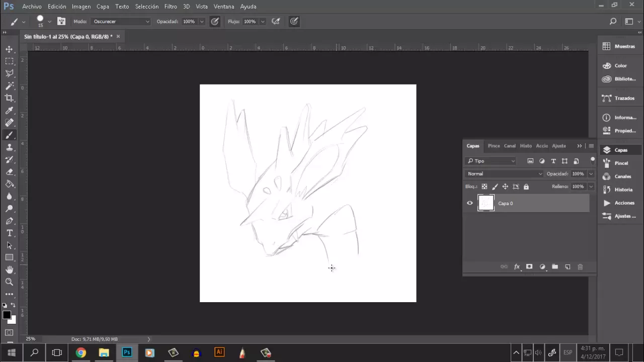This screenshot has height=362, width=644.
Task: Select the Magic Wand tool
Action: [9, 86]
